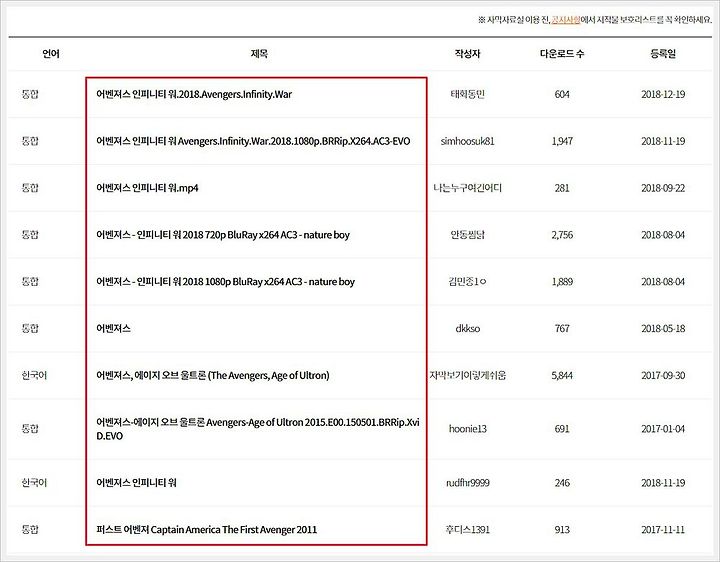Click 통합 language in dkkso row
The width and height of the screenshot is (720, 562).
coord(30,329)
